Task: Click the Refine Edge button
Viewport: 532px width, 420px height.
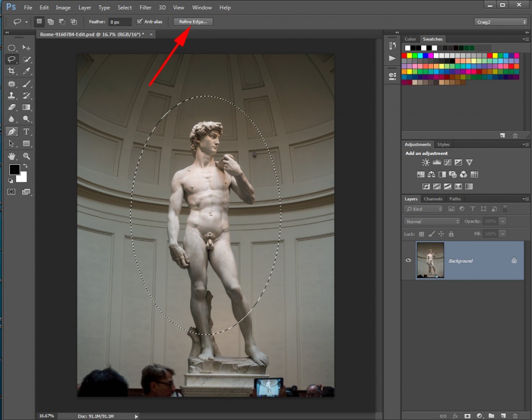Action: (x=193, y=22)
